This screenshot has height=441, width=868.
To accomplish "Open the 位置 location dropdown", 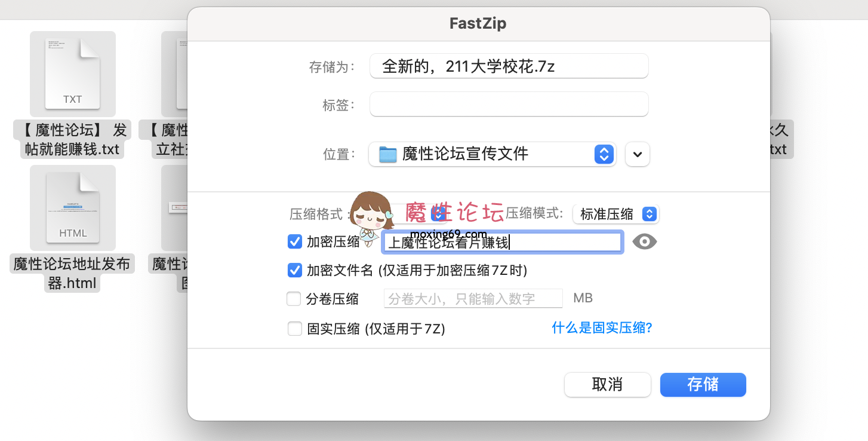I will pyautogui.click(x=493, y=154).
